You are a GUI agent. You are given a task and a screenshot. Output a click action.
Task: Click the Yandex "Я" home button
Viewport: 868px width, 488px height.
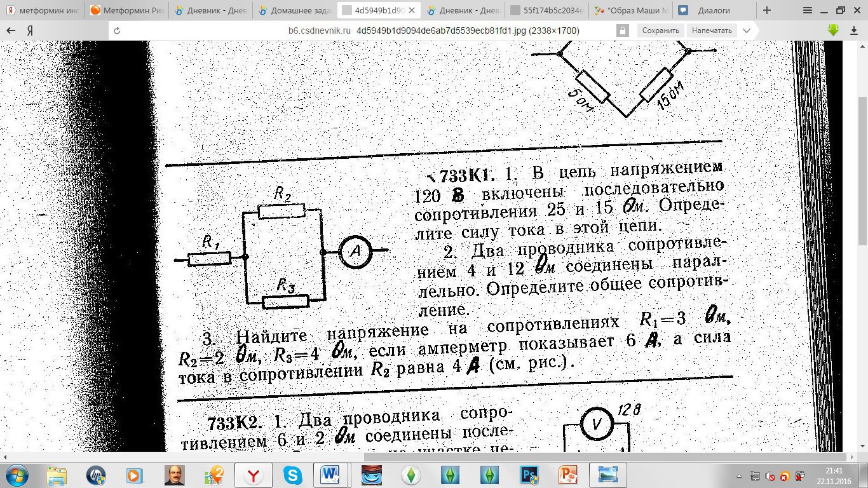(30, 30)
